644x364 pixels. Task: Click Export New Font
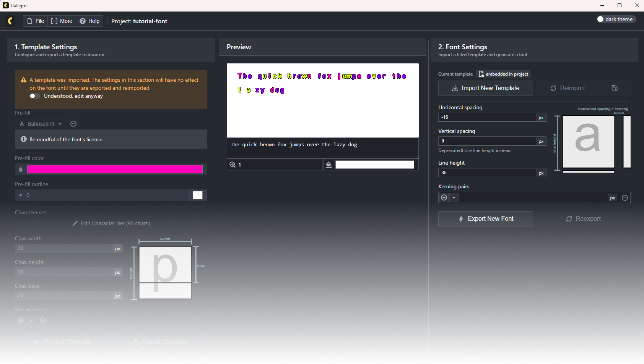[485, 218]
